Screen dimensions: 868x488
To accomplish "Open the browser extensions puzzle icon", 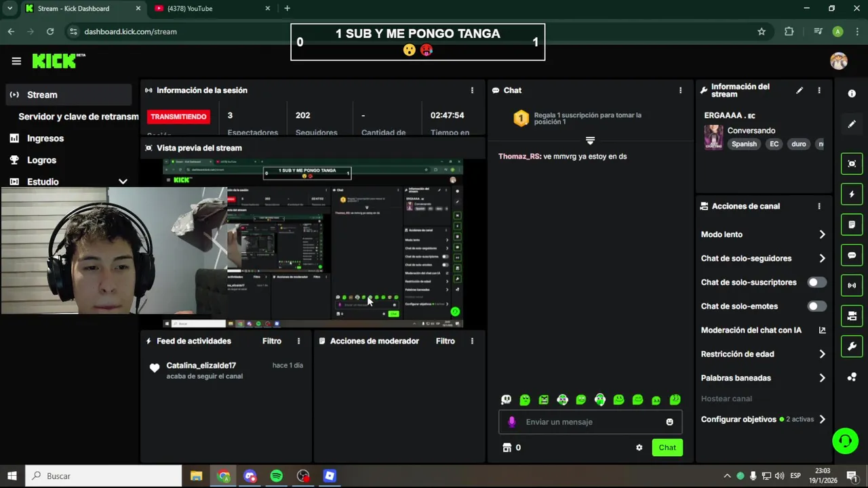I will coord(789,31).
